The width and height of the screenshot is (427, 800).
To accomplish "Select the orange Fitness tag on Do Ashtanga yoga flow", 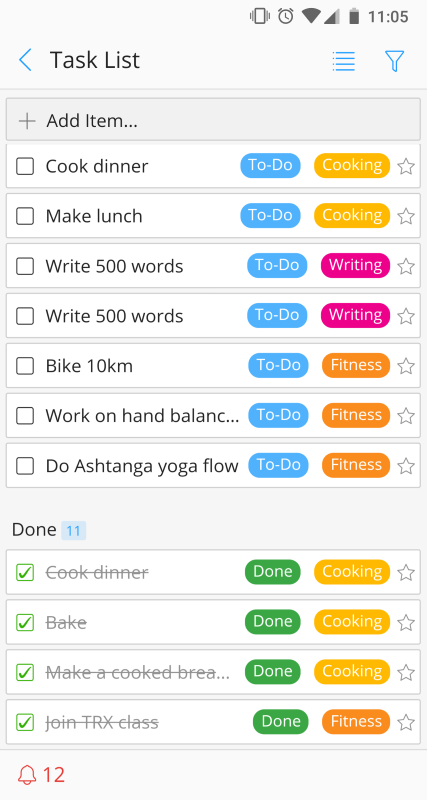I will coord(356,465).
